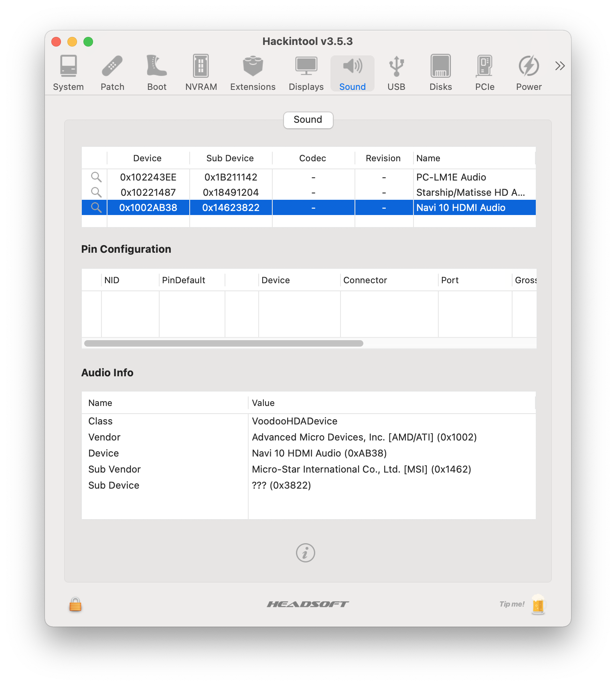Select the Sound tab label
This screenshot has width=616, height=686.
[308, 120]
